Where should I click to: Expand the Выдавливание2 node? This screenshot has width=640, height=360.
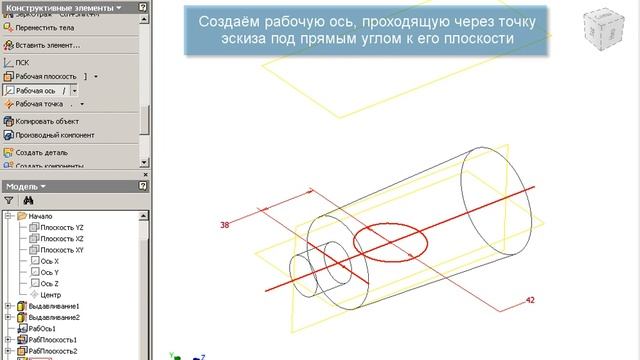pos(8,318)
